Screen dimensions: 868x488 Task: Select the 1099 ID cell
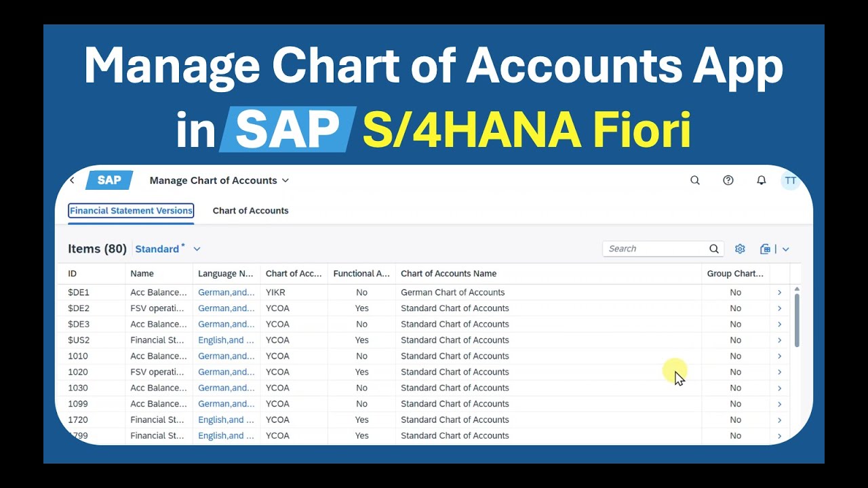pyautogui.click(x=78, y=404)
